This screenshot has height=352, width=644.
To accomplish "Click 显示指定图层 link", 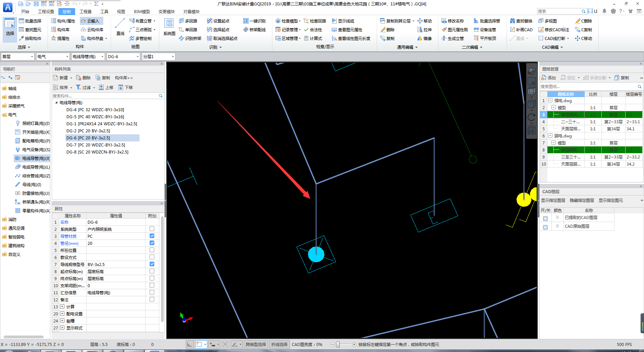I will click(553, 201).
